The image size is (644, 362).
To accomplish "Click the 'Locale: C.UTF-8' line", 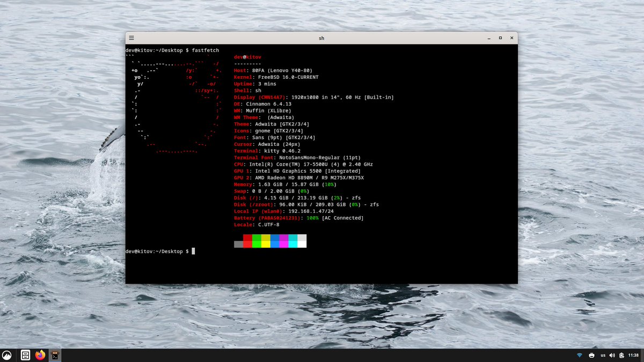I will (x=257, y=224).
